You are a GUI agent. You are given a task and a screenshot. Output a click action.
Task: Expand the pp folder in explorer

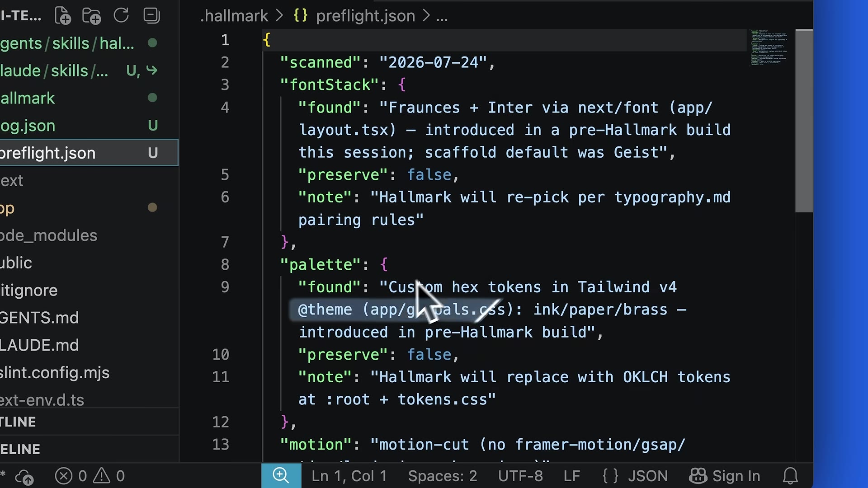[x=89, y=208]
